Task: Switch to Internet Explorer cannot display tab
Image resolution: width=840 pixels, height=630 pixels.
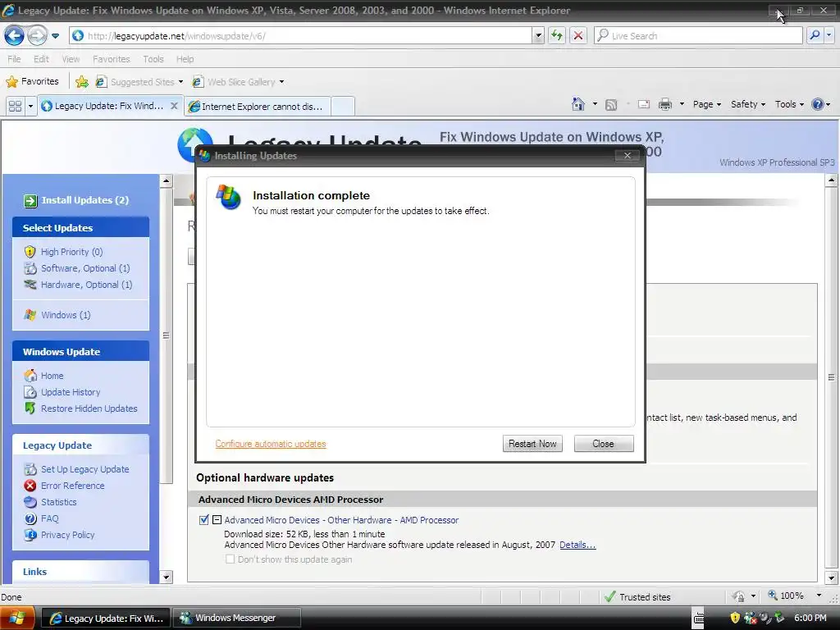Action: pos(257,106)
